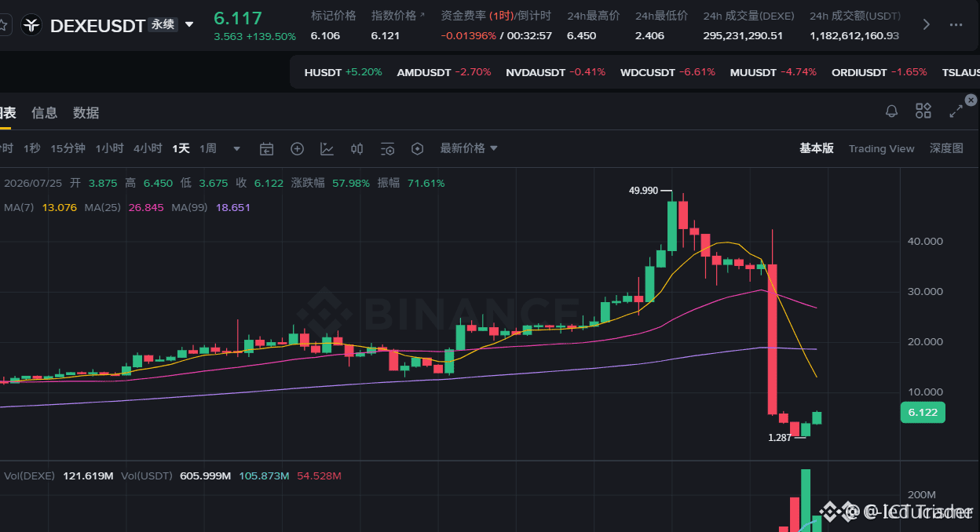Click the hexagon settings icon

point(418,149)
